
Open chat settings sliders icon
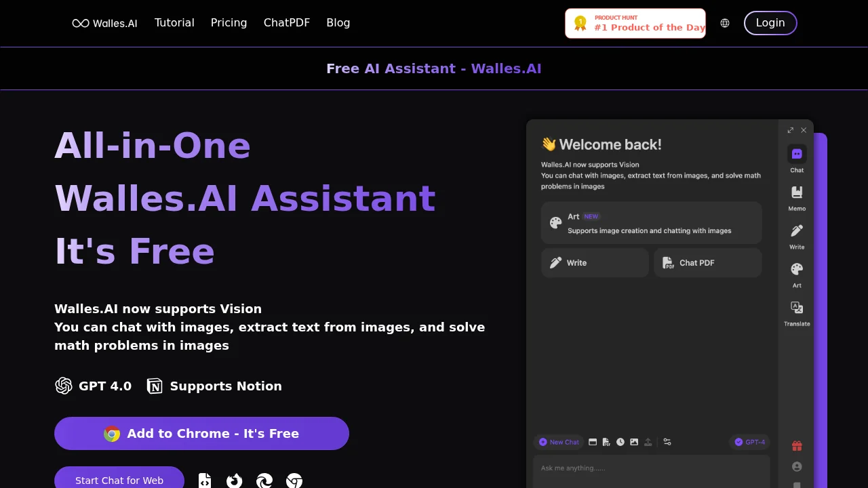[x=667, y=442]
